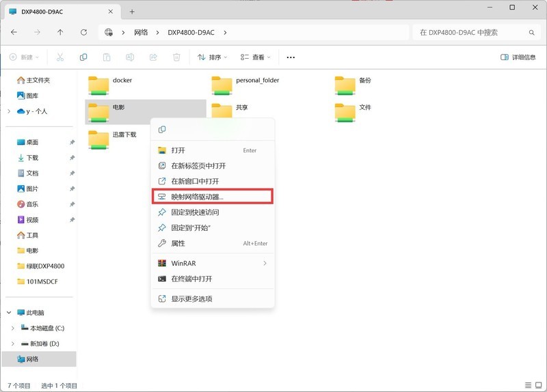Click the DXP4800-D9AC window tab
This screenshot has height=392, width=547.
tap(62, 12)
